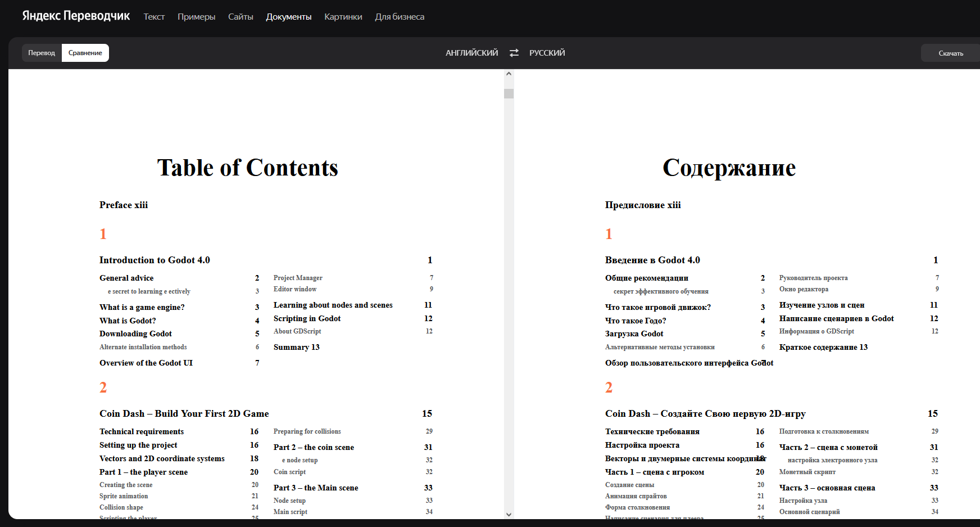
Task: Click 'Анимация спрайтов' entry
Action: pos(636,496)
